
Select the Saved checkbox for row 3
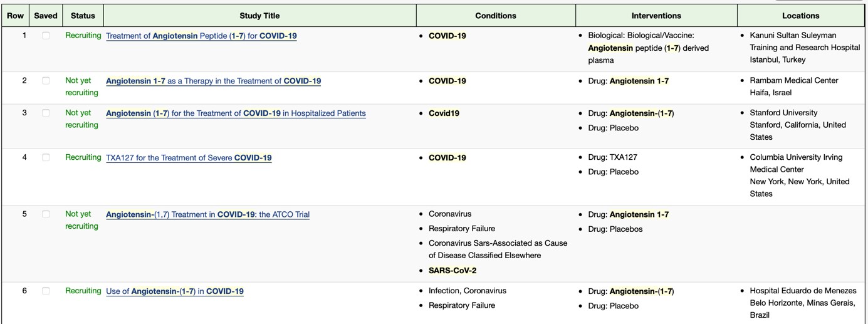point(46,113)
